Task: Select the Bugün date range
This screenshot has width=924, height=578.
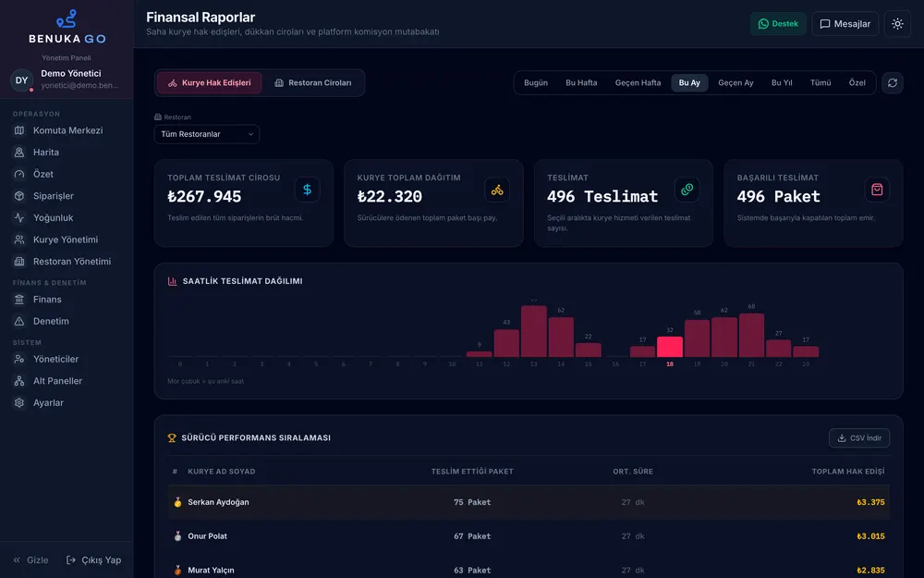Action: pos(536,82)
